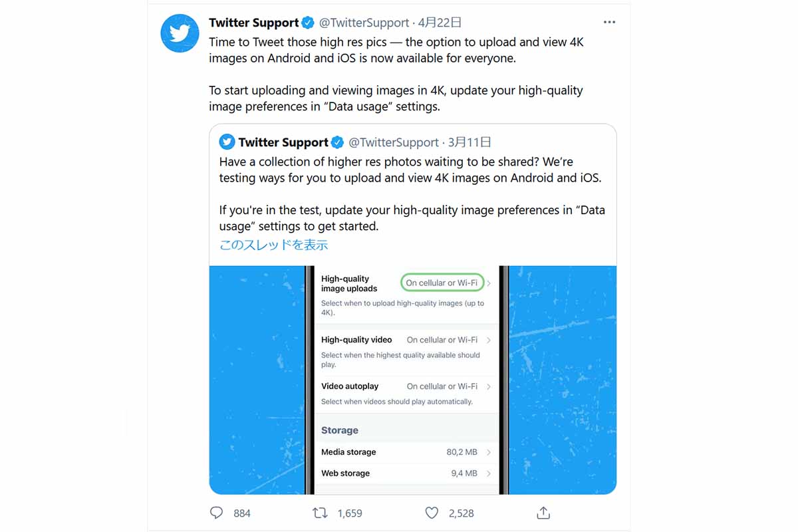Click the quoted tweet's small Twitter avatar
Viewport: 798px width, 532px height.
(x=227, y=142)
